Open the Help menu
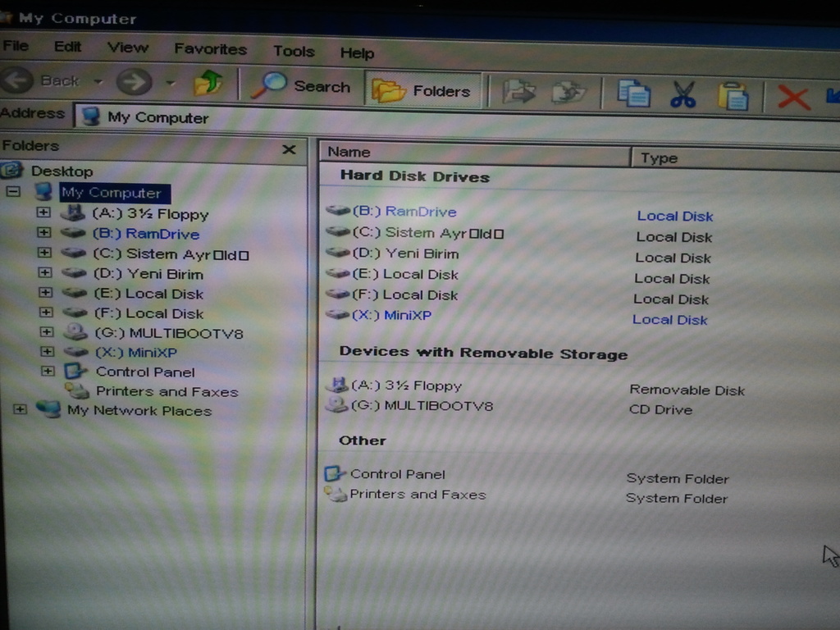The width and height of the screenshot is (840, 630). [x=357, y=53]
